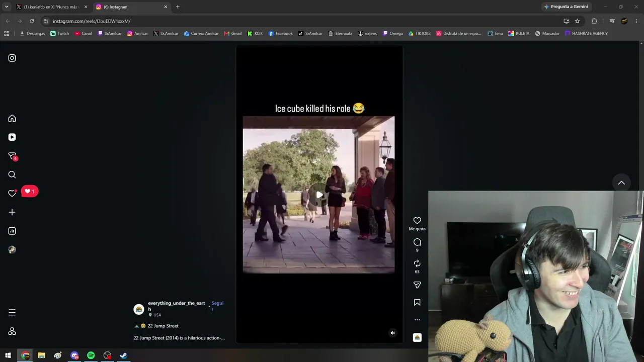Open the HASHRATE AGENCY bookmark
Viewport: 644px width, 362px height.
pyautogui.click(x=586, y=34)
